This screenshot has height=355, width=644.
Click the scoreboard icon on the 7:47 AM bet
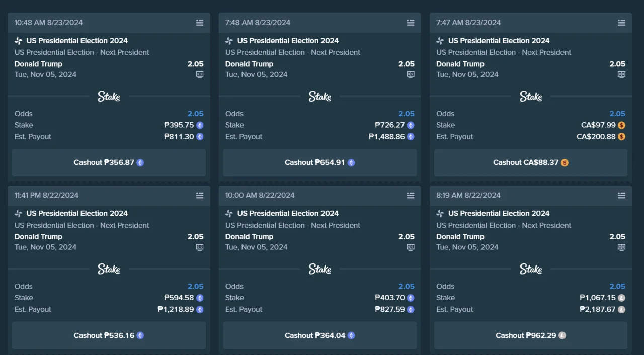[621, 74]
